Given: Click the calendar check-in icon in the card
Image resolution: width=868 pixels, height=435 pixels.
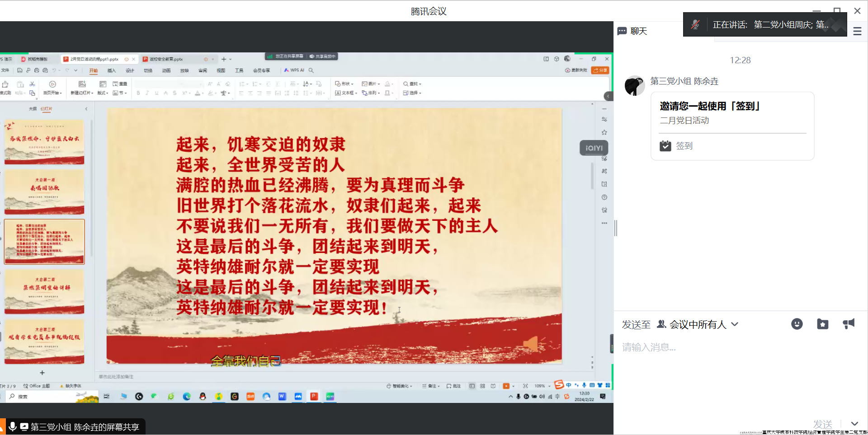Looking at the screenshot, I should (665, 146).
